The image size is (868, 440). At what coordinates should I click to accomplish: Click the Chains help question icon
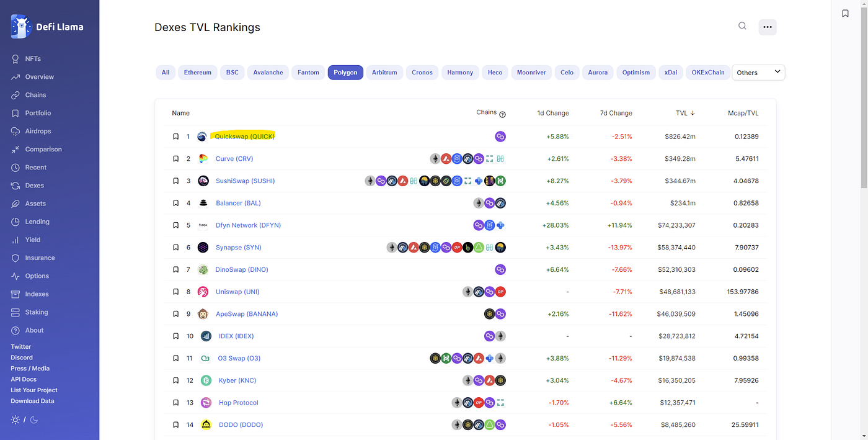pyautogui.click(x=503, y=114)
